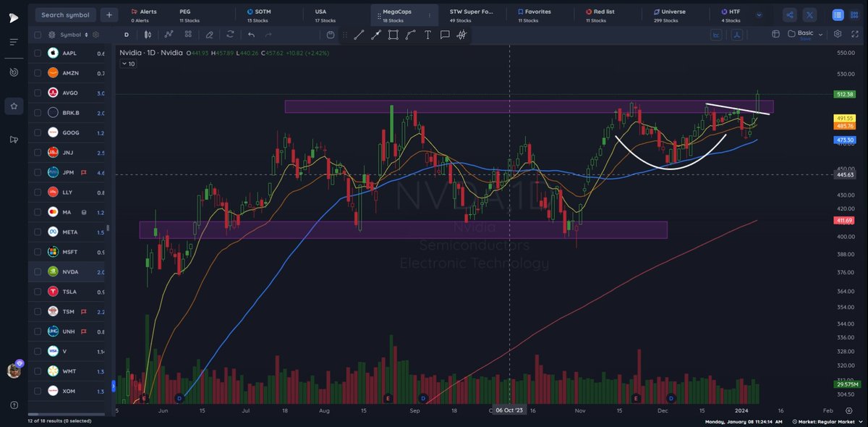The image size is (868, 427).
Task: Select the comment callout tool
Action: 444,35
